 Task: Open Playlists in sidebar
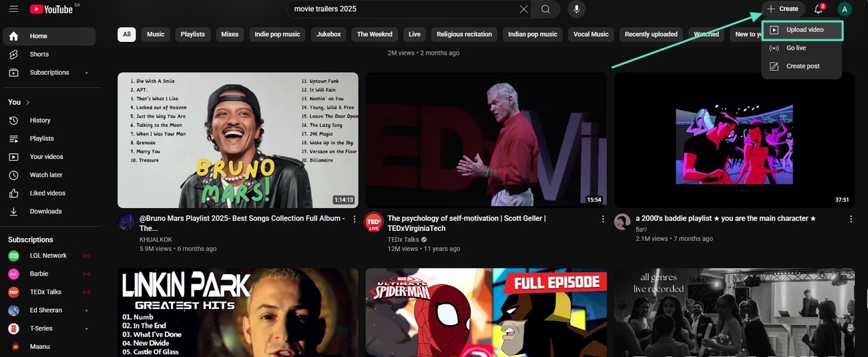coord(49,138)
